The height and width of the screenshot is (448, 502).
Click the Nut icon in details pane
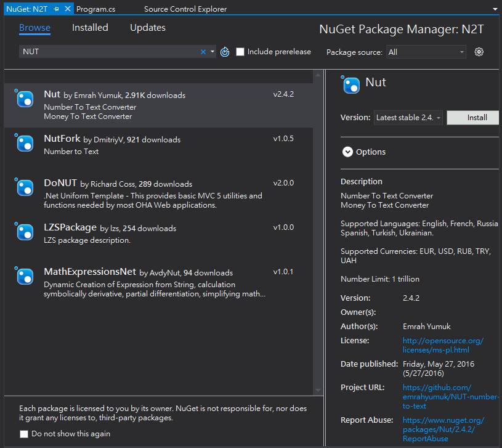point(350,85)
